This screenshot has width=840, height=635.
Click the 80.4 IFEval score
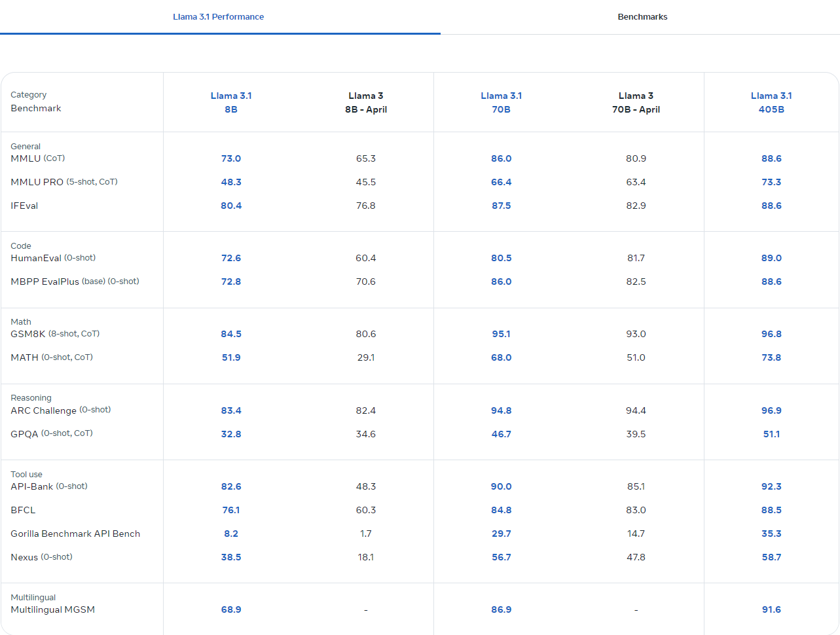[231, 206]
